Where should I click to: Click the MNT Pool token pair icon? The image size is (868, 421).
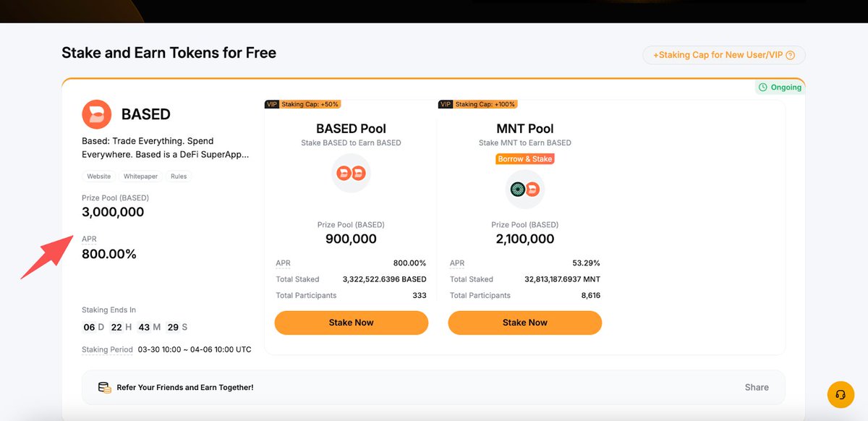point(524,190)
